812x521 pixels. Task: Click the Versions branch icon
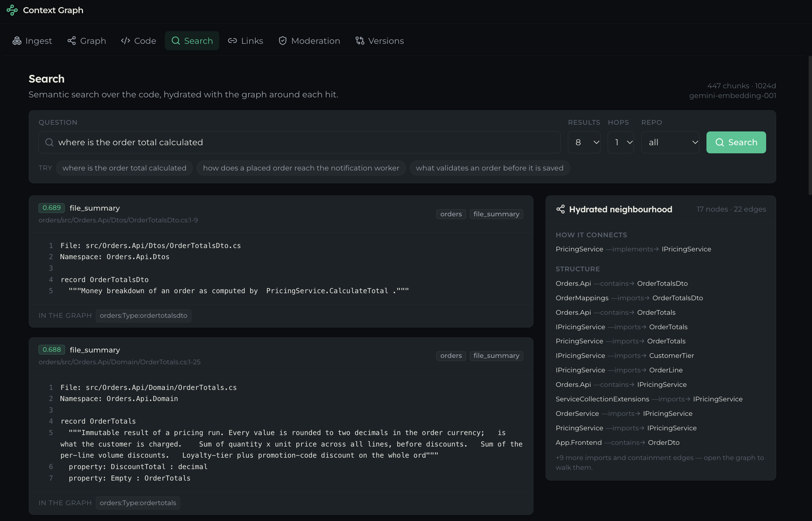[x=360, y=40]
